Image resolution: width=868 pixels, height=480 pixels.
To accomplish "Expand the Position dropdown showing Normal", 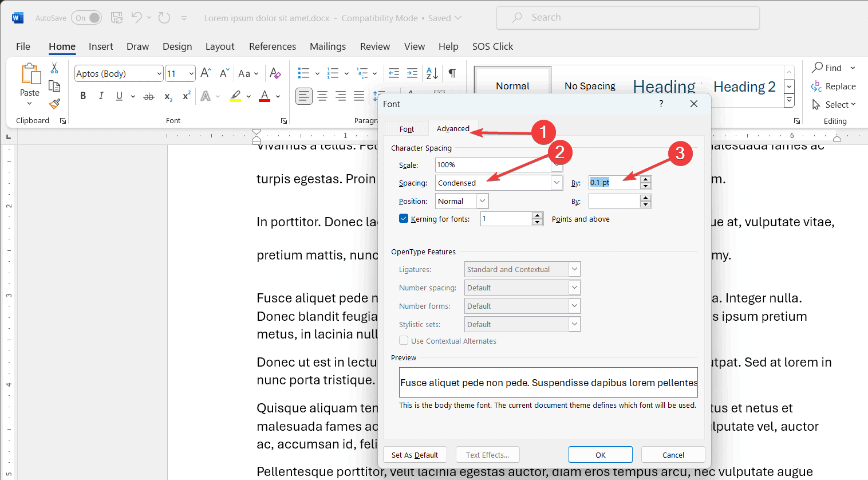I will (482, 201).
